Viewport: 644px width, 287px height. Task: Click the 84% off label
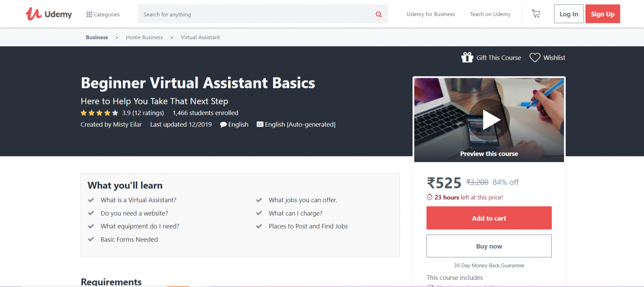[x=506, y=182]
